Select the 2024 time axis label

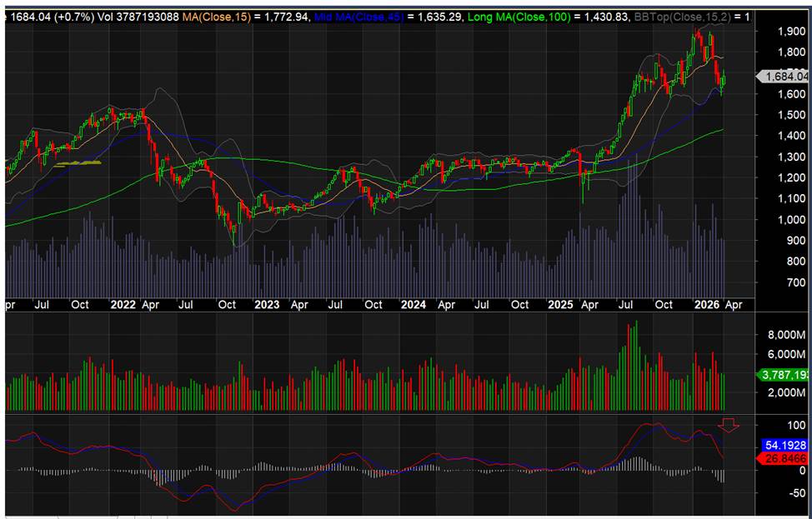(x=411, y=305)
